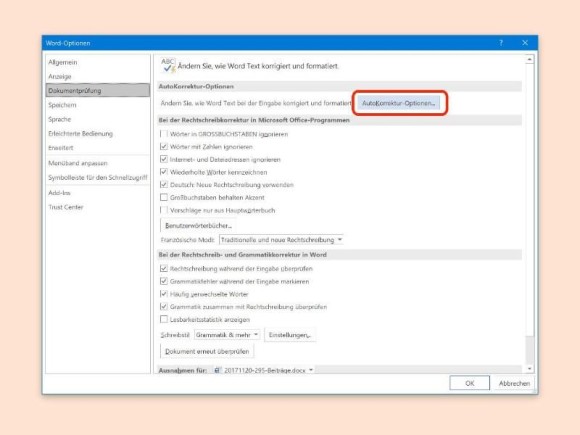This screenshot has height=435, width=580.
Task: Open Symbolleiste für den Schnellzugriff category
Action: click(98, 178)
